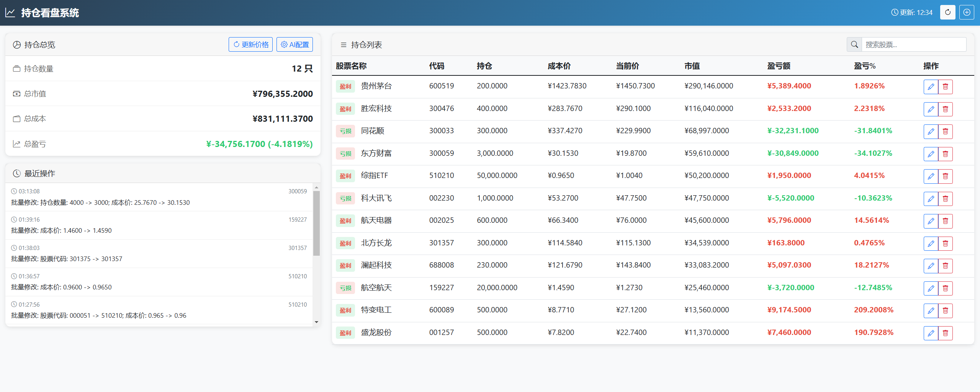This screenshot has height=392, width=980.
Task: Delete the 航空航天 holding
Action: [x=946, y=288]
